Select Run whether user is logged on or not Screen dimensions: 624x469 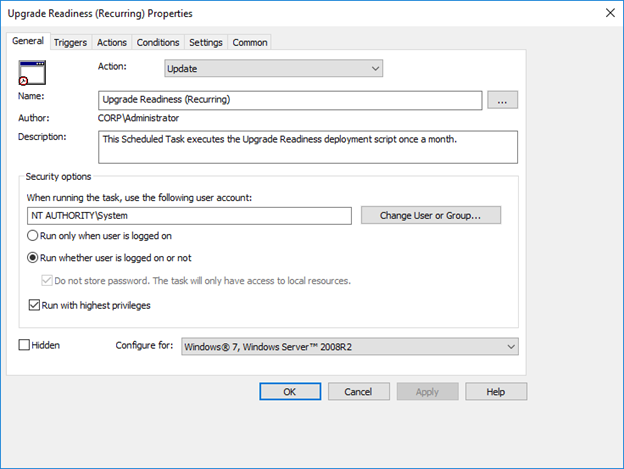tap(32, 258)
